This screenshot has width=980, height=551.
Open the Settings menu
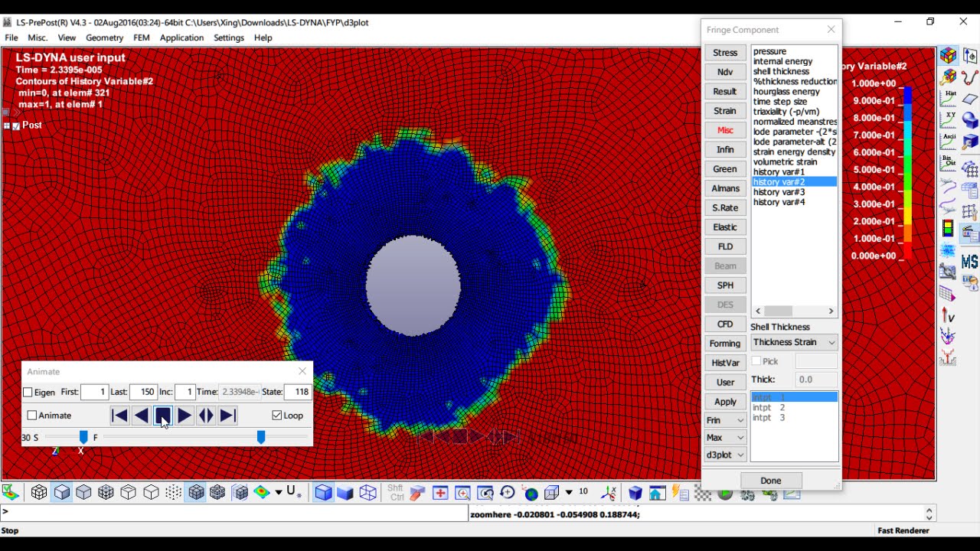229,37
